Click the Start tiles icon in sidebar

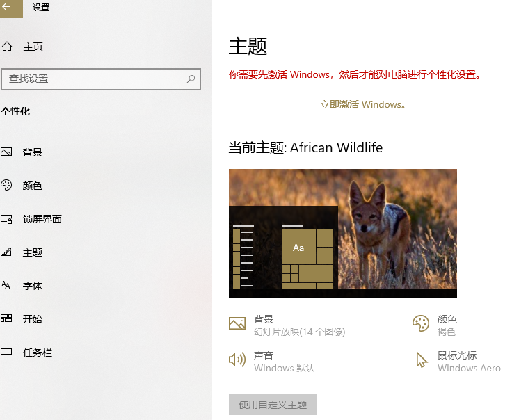coord(7,319)
